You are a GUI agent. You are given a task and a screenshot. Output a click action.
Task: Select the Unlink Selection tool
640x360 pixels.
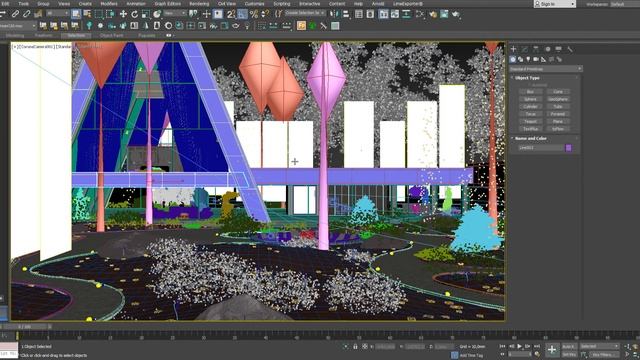(x=27, y=14)
